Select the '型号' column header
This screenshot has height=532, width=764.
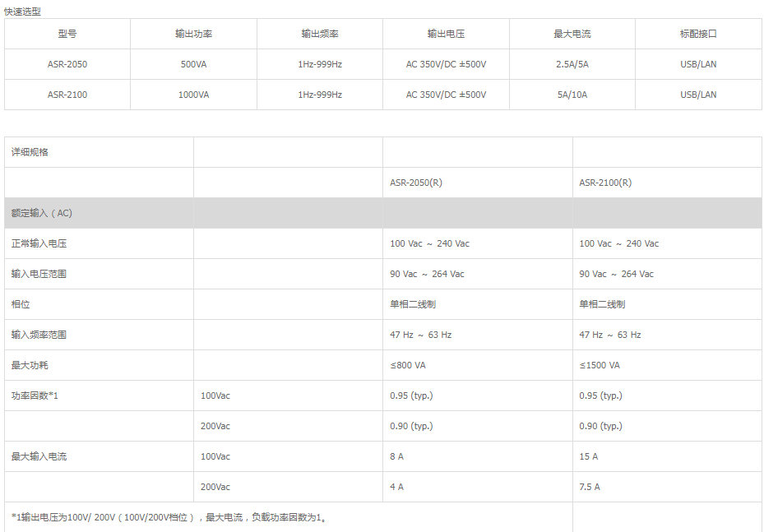coord(67,34)
